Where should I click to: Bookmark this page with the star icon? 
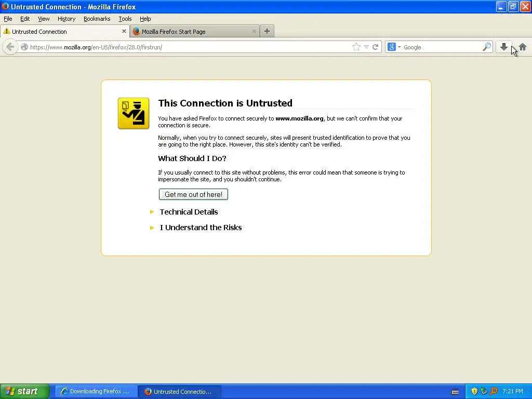pyautogui.click(x=356, y=47)
